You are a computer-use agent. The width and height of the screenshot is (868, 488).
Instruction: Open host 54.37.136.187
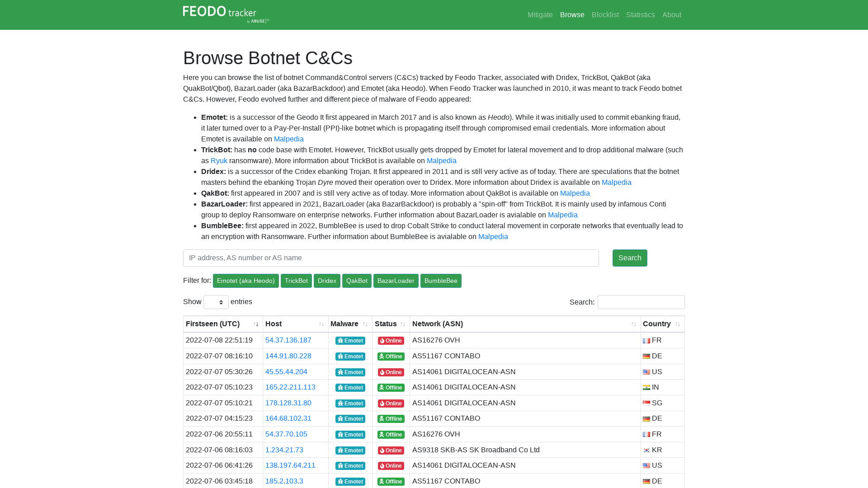[288, 340]
